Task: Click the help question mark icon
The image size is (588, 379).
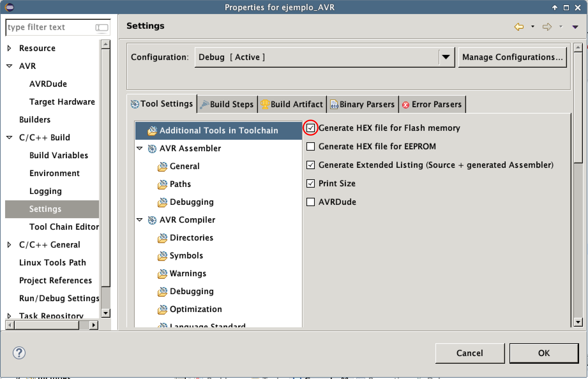Action: (x=19, y=353)
